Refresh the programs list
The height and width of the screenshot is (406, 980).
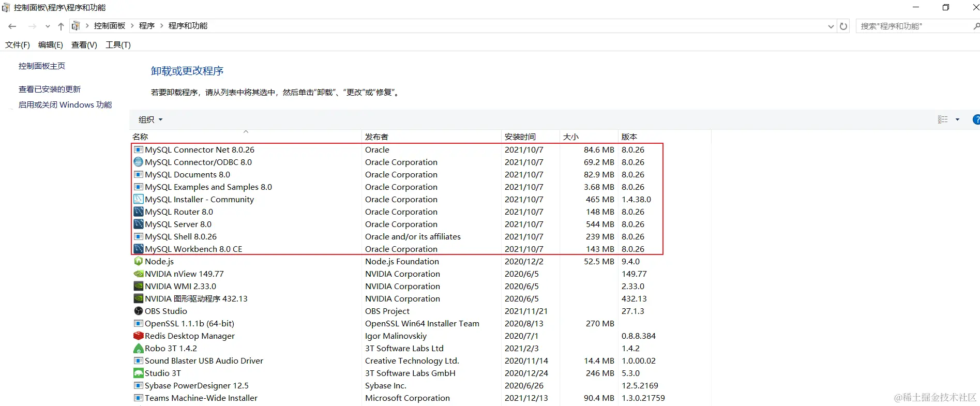pos(843,26)
